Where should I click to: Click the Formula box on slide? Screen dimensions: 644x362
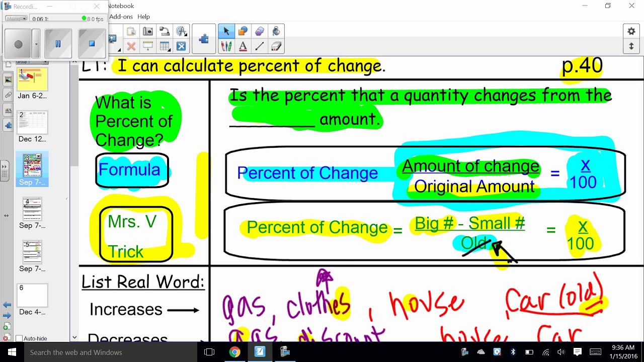(x=132, y=170)
